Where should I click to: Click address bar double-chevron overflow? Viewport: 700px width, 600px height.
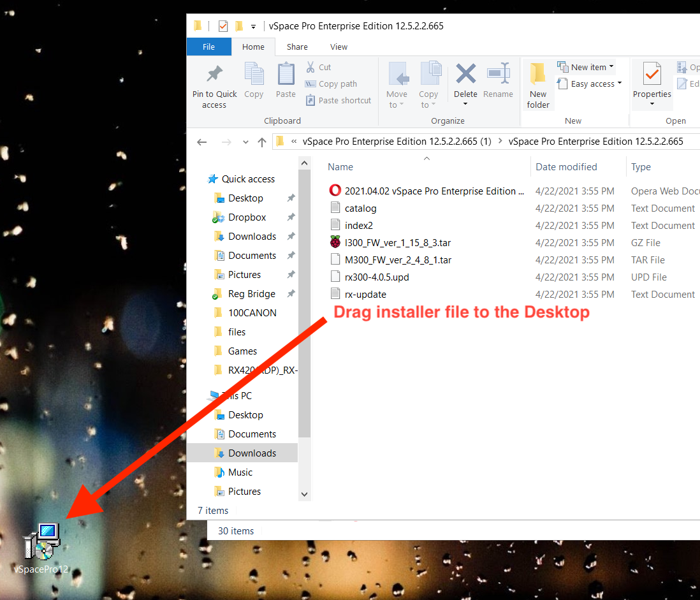click(x=294, y=142)
